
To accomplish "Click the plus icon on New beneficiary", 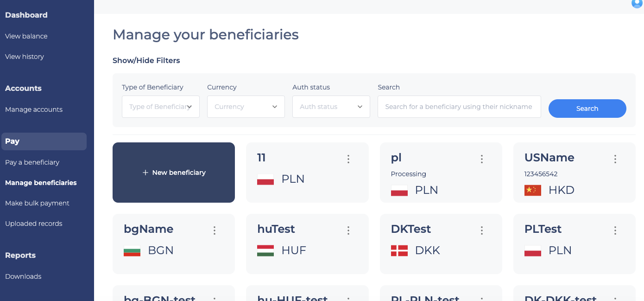I will pyautogui.click(x=145, y=173).
